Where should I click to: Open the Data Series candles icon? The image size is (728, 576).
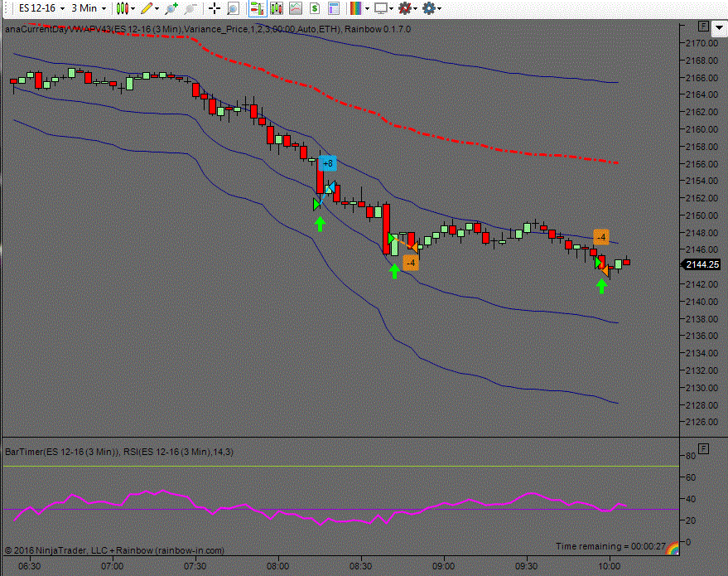tap(277, 8)
